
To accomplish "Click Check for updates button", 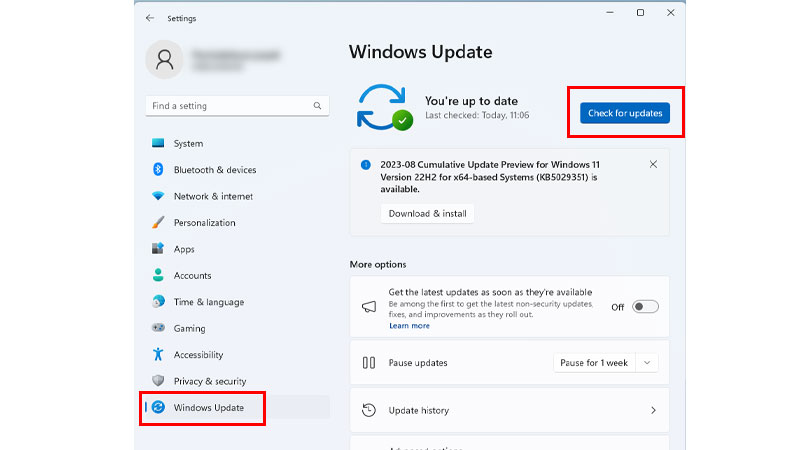I will 624,113.
